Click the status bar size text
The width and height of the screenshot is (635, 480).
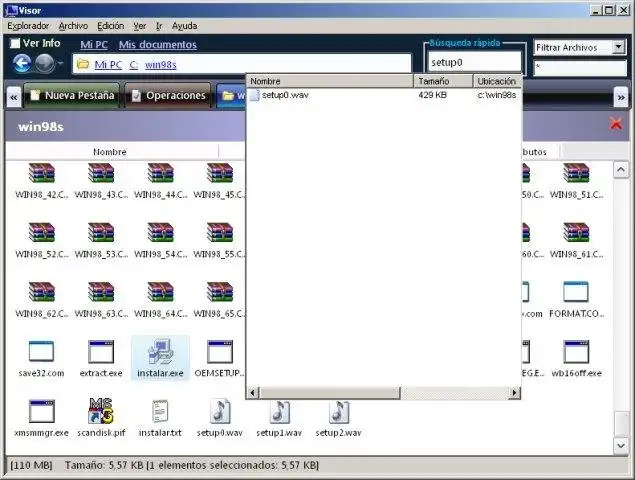(192, 465)
